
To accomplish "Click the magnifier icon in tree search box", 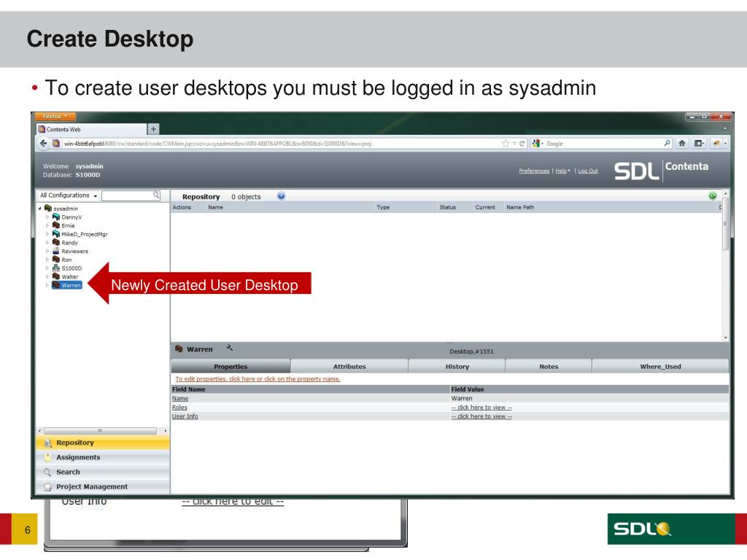I will tap(156, 195).
